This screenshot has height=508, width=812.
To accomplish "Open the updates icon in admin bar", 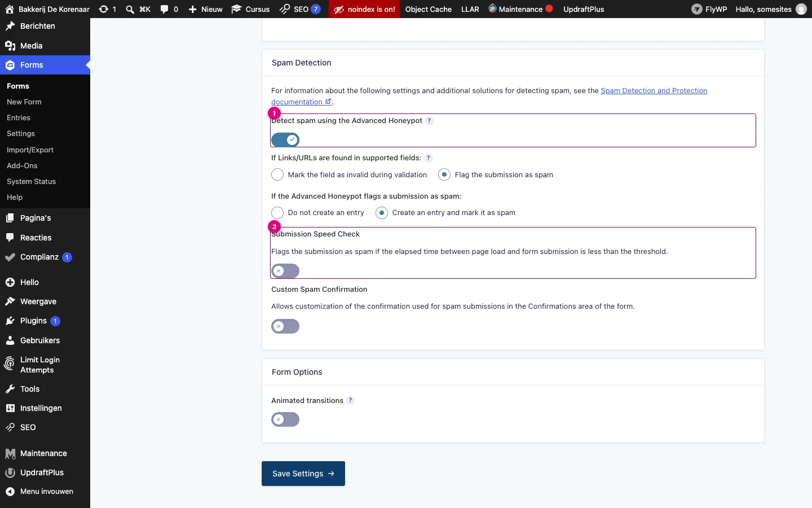I will click(x=104, y=9).
